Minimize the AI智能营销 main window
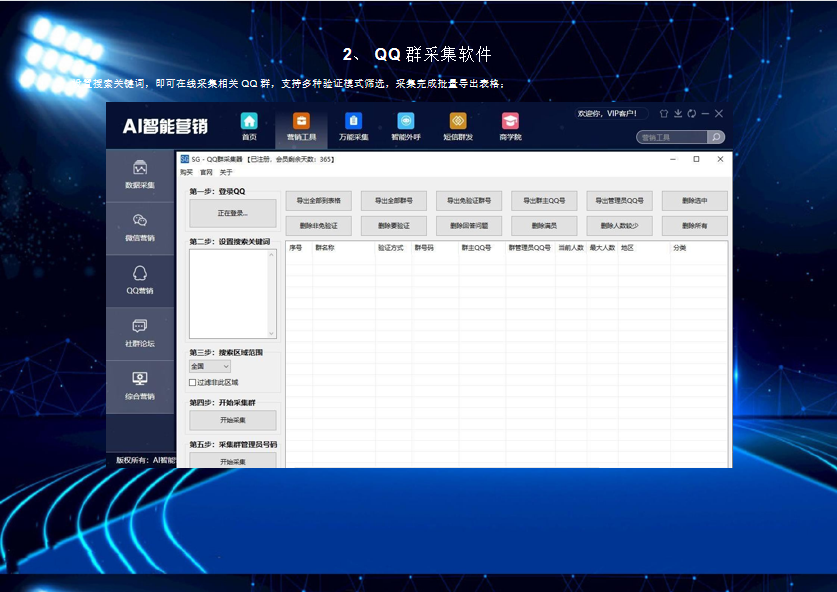Screen dimensions: 837x592 pos(705,114)
